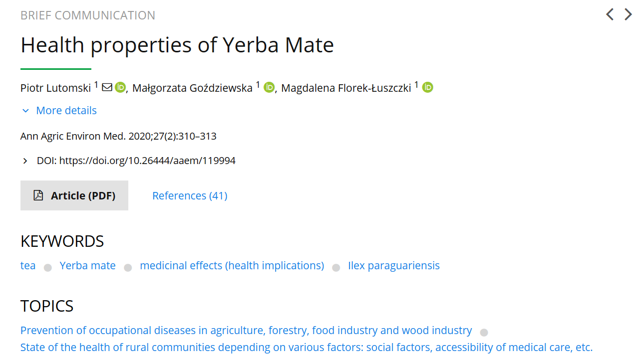
Task: Go to the previous article arrow
Action: 610,14
